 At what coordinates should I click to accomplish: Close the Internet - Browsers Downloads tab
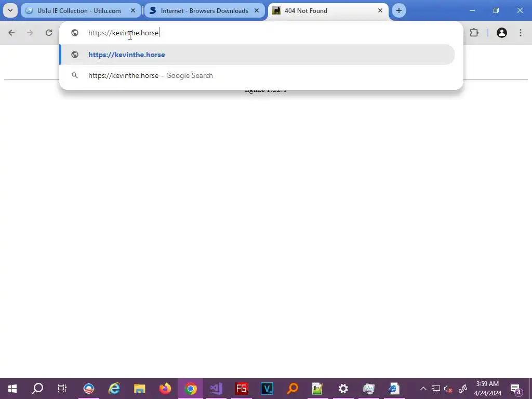click(257, 10)
